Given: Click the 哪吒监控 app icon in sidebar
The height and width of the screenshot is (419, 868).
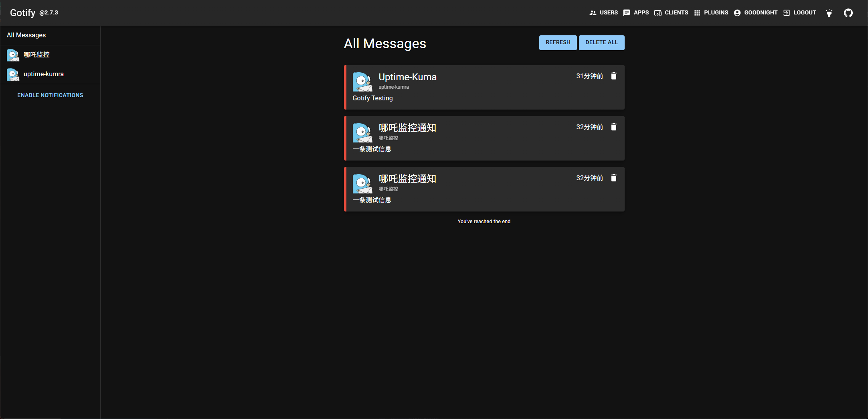Looking at the screenshot, I should click(13, 55).
